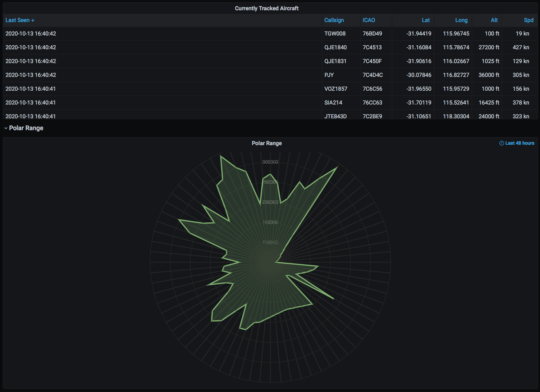Sort table by Lat column header
540x392 pixels.
(426, 20)
